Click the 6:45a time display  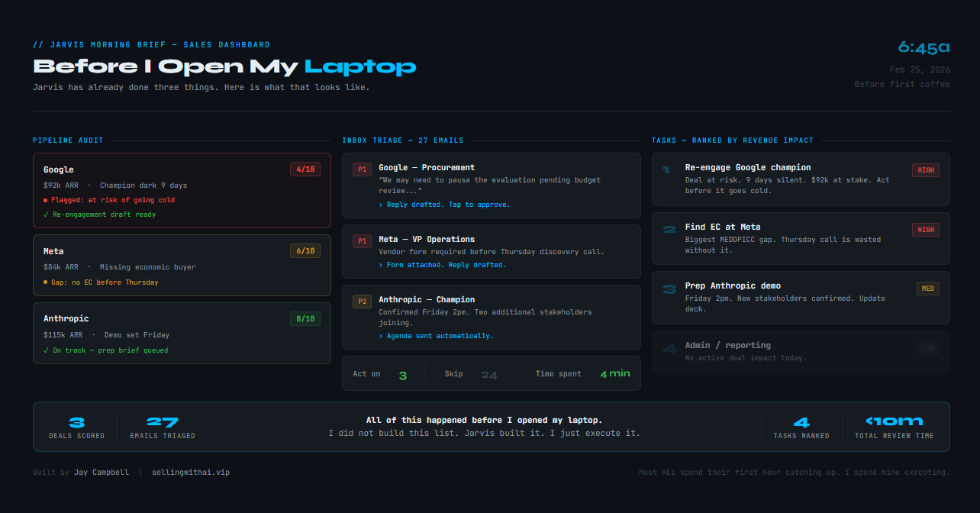[924, 47]
